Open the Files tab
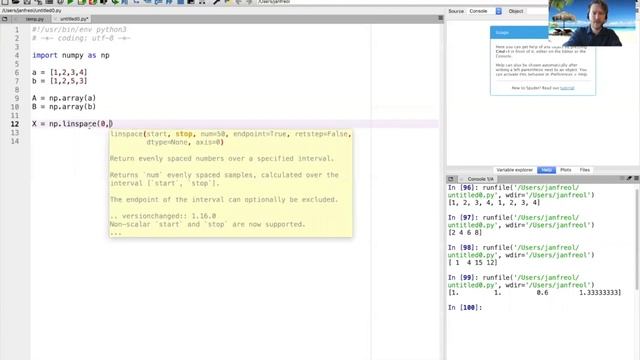This screenshot has width=640, height=360. [585, 170]
